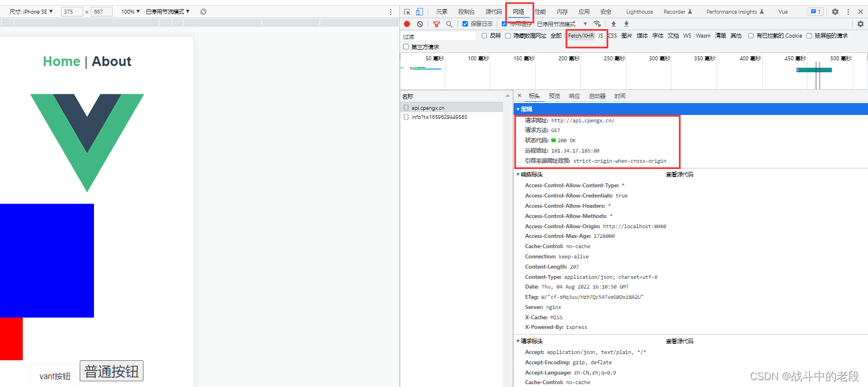The image size is (868, 387).
Task: View source of request headers
Action: pyautogui.click(x=679, y=341)
